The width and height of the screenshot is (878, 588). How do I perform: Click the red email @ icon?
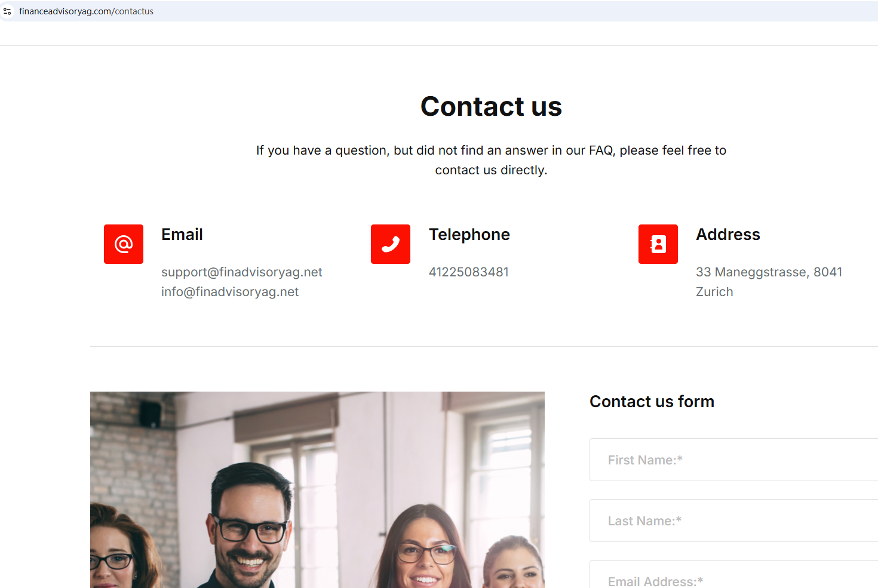(124, 244)
